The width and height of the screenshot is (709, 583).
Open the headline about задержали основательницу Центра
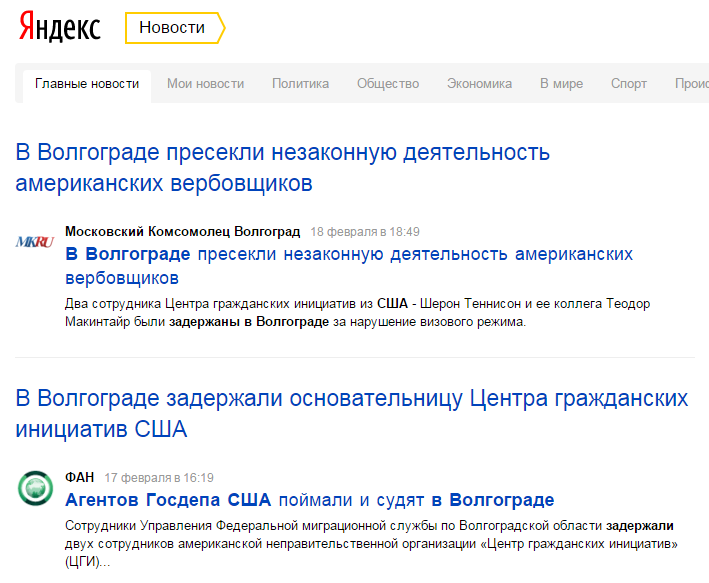(x=352, y=413)
